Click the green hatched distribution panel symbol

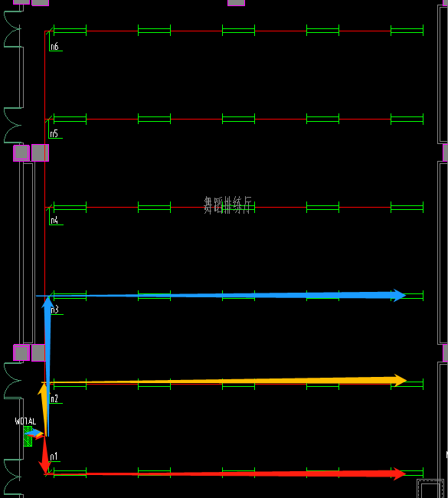coord(28,437)
